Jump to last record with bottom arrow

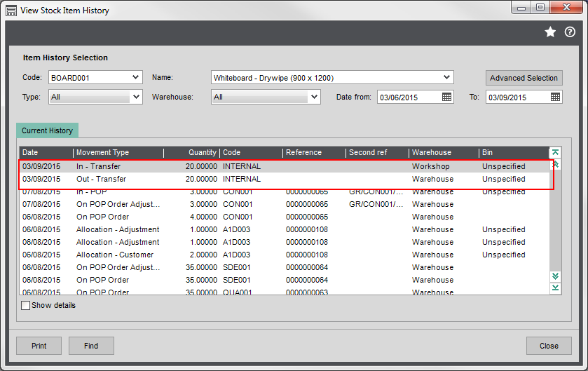click(555, 288)
